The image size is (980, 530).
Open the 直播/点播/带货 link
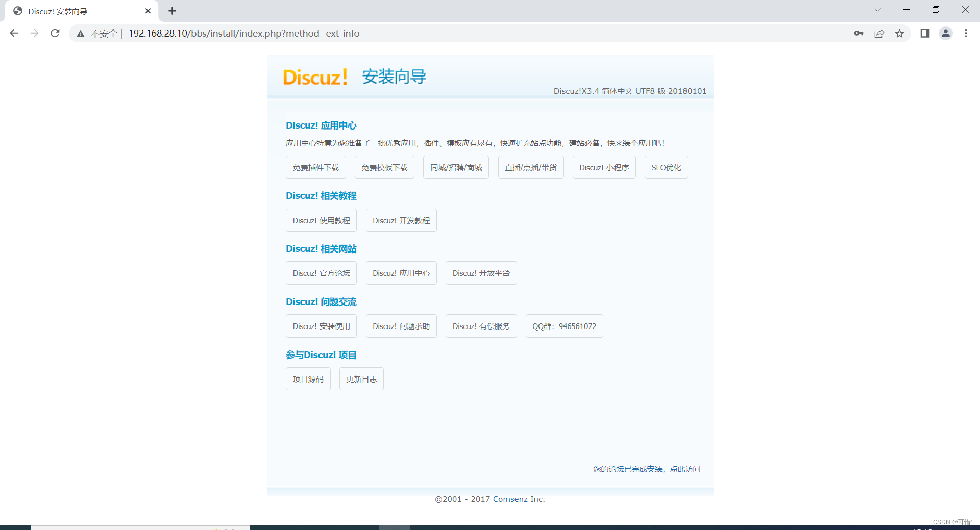point(531,167)
